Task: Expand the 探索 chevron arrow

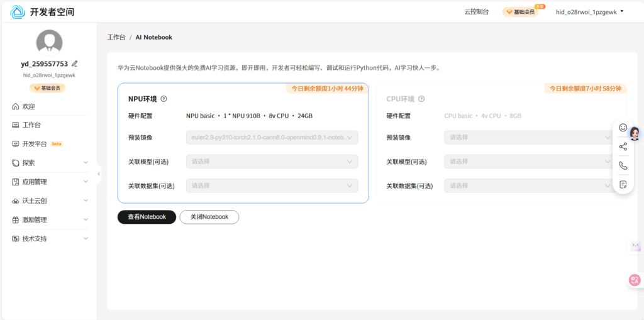Action: 86,163
